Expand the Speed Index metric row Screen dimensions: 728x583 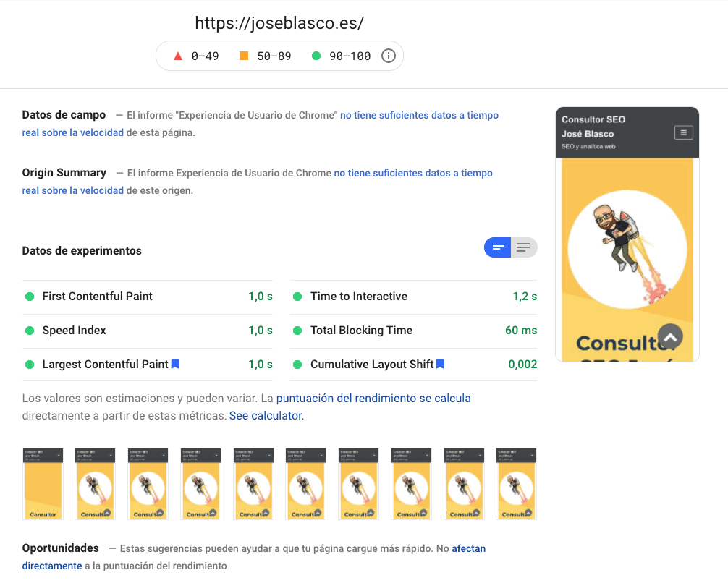pyautogui.click(x=74, y=331)
